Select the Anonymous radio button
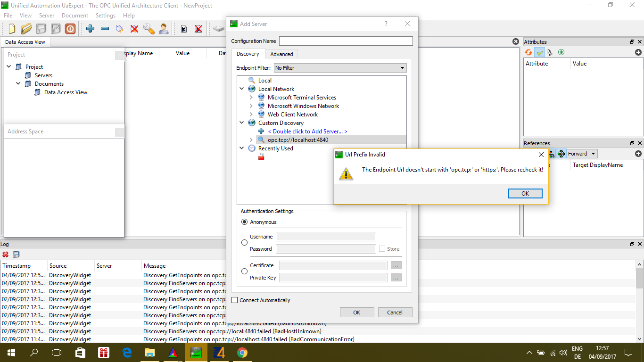Screen dimensions: 644x362 tap(244, 222)
